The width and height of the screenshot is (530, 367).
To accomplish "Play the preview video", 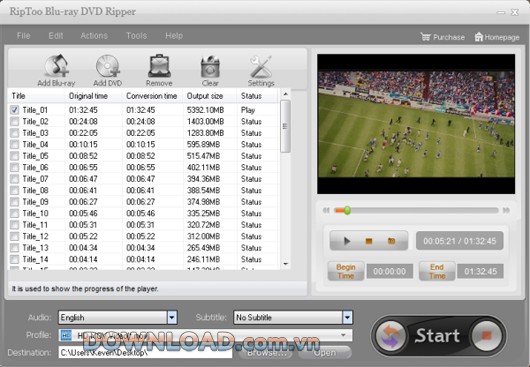I will click(x=347, y=241).
